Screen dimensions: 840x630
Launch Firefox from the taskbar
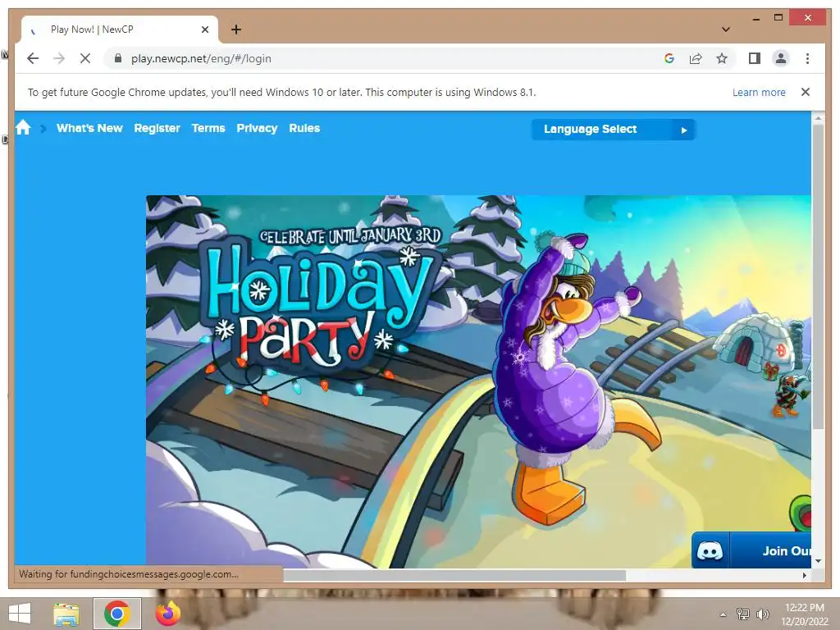pos(168,614)
